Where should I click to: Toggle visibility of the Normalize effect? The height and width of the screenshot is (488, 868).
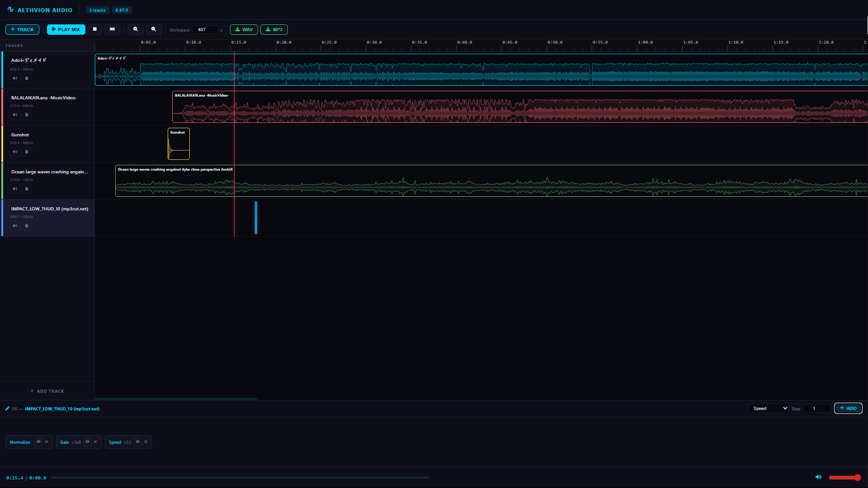39,442
